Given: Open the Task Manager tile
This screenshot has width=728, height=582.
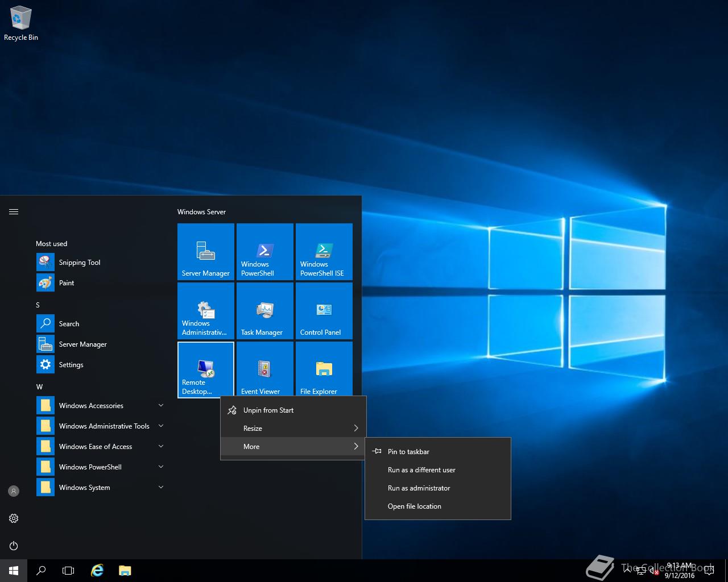Looking at the screenshot, I should coord(265,311).
